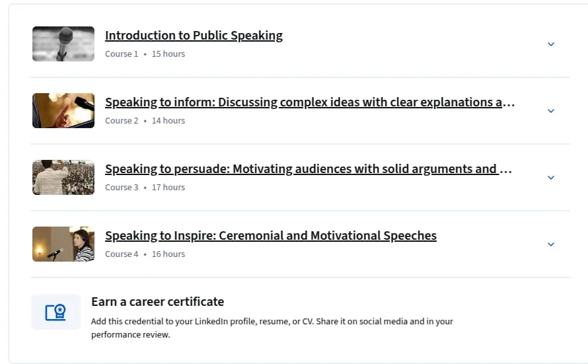Click the career certificate badge icon

(x=55, y=312)
